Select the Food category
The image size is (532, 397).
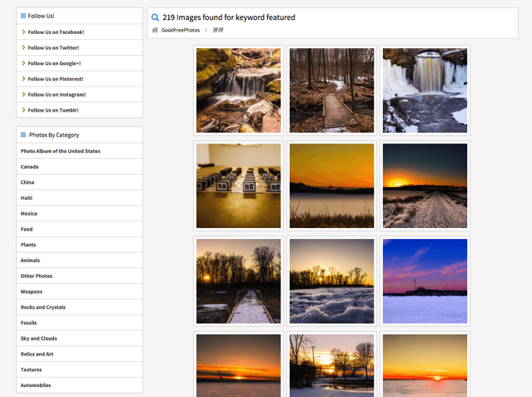(27, 229)
